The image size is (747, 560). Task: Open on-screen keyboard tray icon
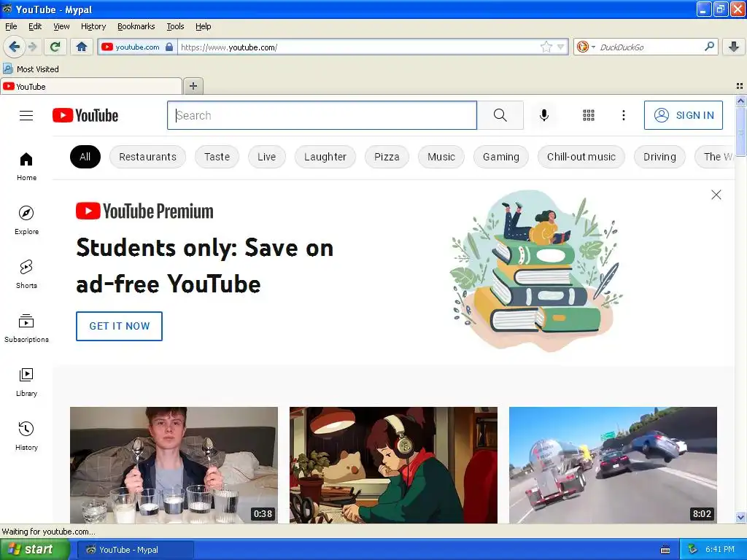click(x=665, y=550)
